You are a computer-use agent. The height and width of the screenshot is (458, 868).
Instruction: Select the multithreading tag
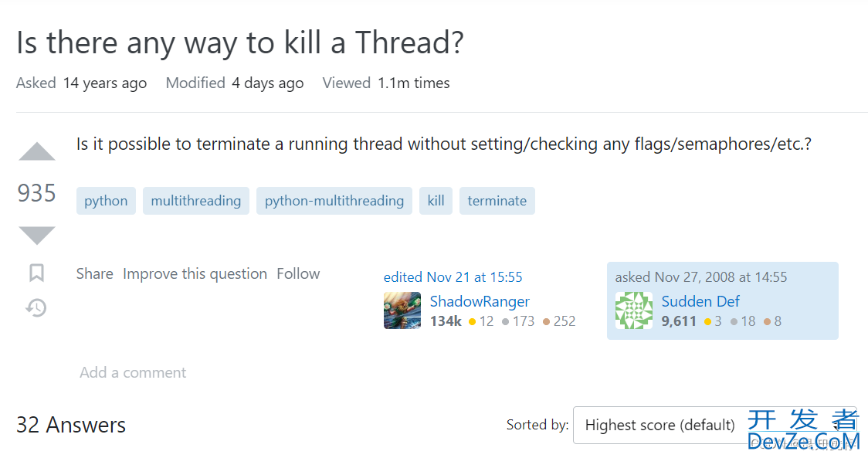[x=196, y=201]
